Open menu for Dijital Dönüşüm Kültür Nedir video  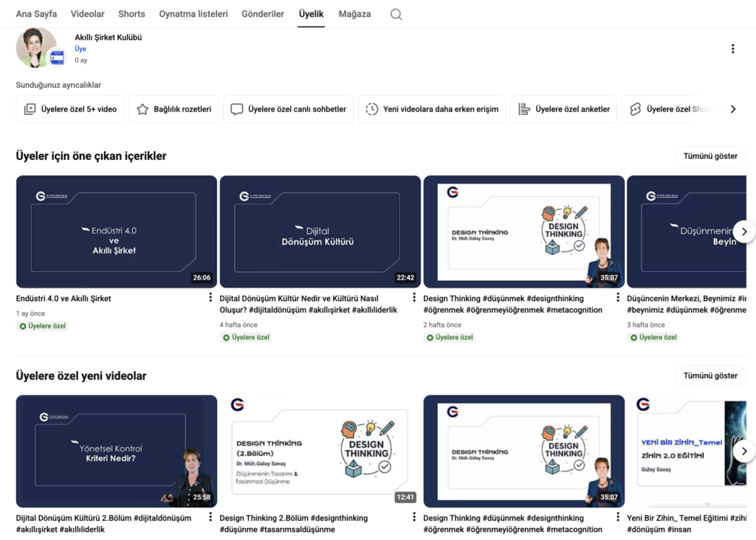[x=414, y=298]
